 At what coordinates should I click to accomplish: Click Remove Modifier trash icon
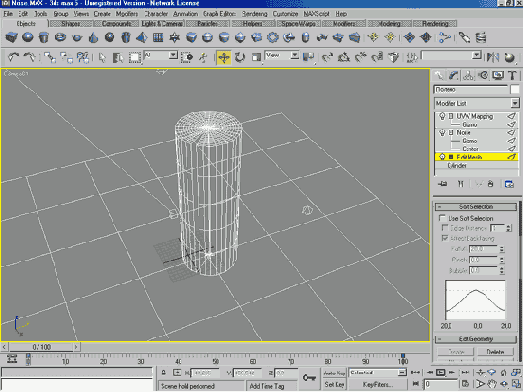click(x=490, y=184)
